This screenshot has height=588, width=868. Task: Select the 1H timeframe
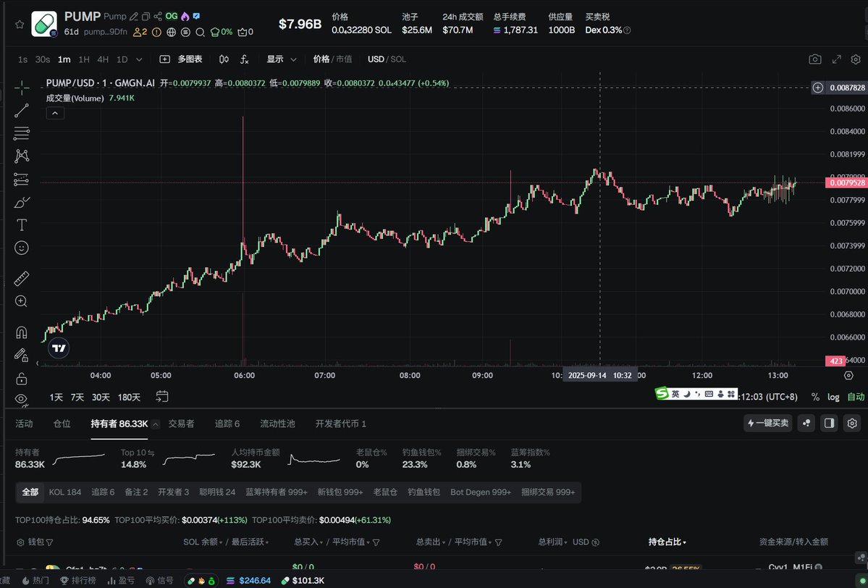(83, 59)
